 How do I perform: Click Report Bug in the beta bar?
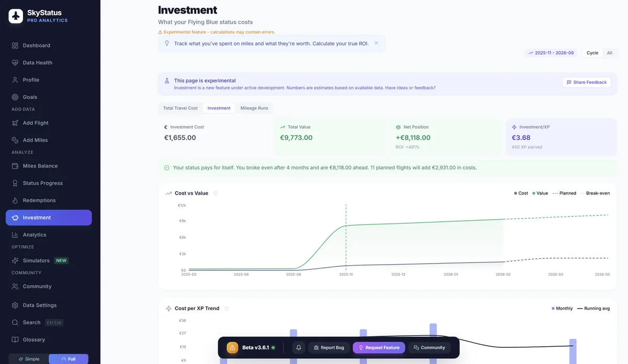tap(329, 347)
